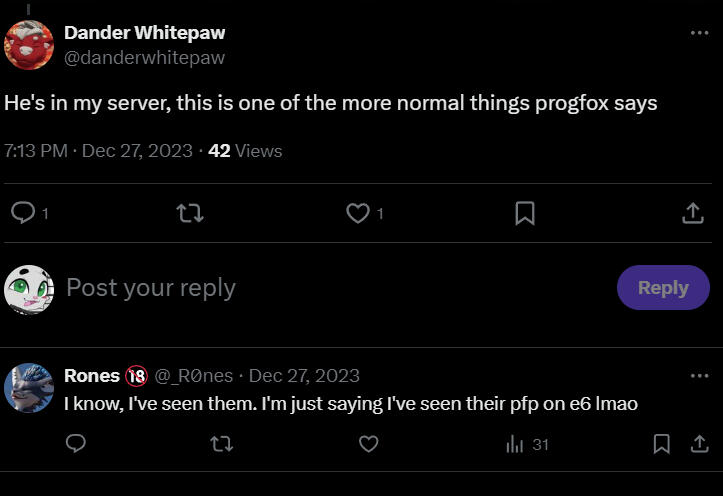
Task: Click the purple Reply button
Action: [x=662, y=288]
